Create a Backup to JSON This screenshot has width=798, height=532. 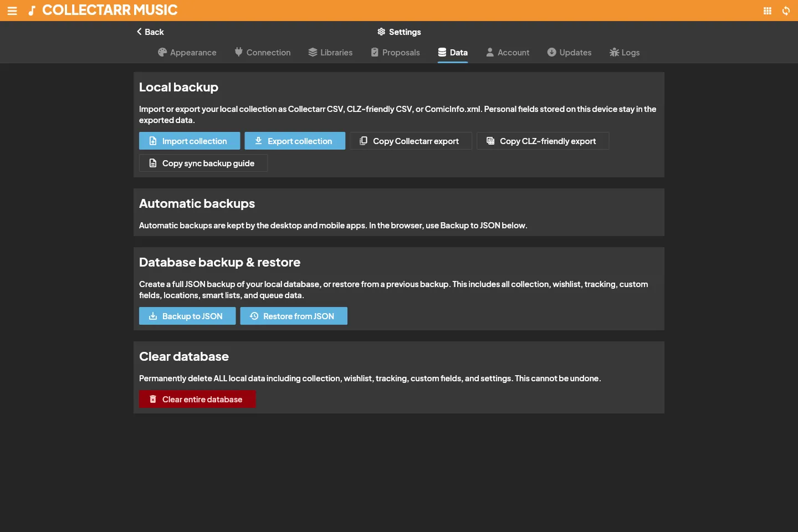point(187,316)
